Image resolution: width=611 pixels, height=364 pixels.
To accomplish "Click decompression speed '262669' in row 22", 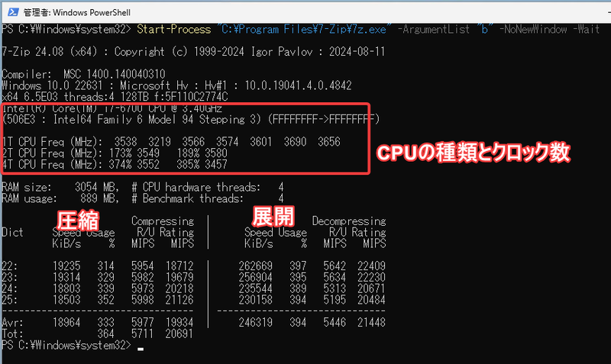I will point(256,266).
